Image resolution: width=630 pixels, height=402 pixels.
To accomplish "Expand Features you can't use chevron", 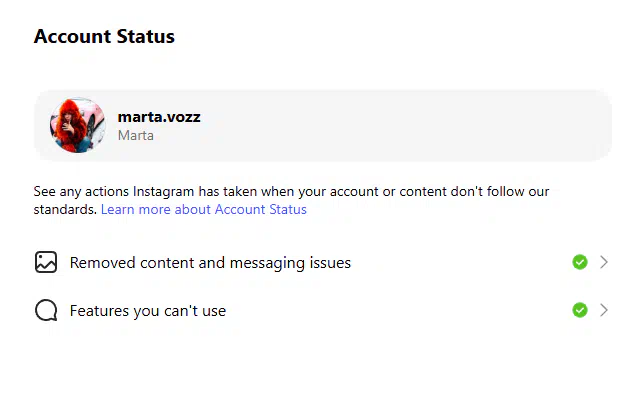I will point(604,310).
